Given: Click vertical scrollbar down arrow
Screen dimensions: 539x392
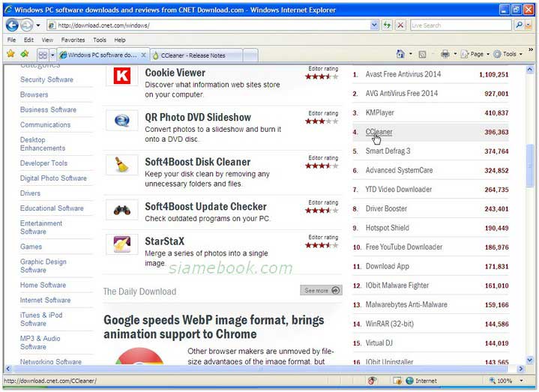Looking at the screenshot, I should pos(530,360).
